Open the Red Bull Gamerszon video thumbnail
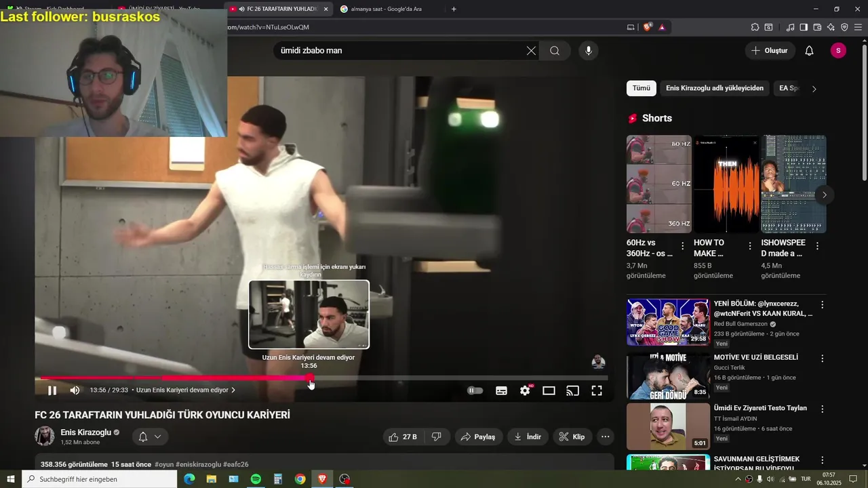Screen dimensions: 868x488 point(668,322)
